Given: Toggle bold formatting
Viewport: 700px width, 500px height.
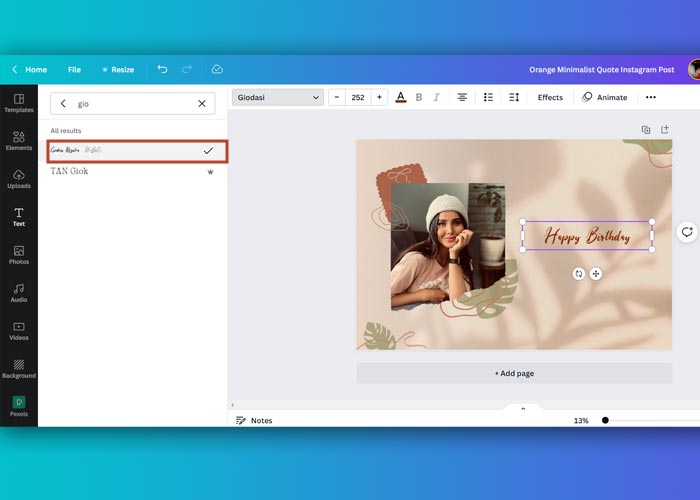Looking at the screenshot, I should [419, 97].
